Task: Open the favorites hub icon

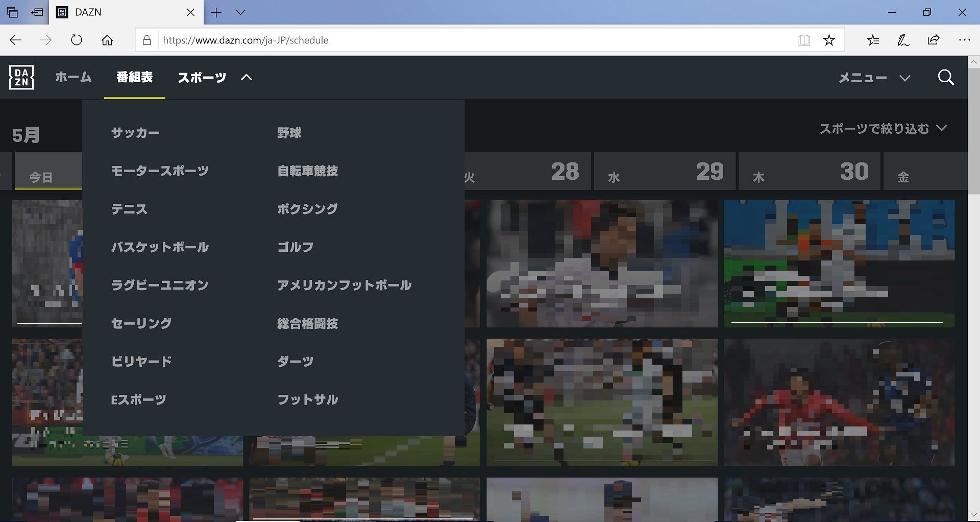Action: pyautogui.click(x=873, y=40)
